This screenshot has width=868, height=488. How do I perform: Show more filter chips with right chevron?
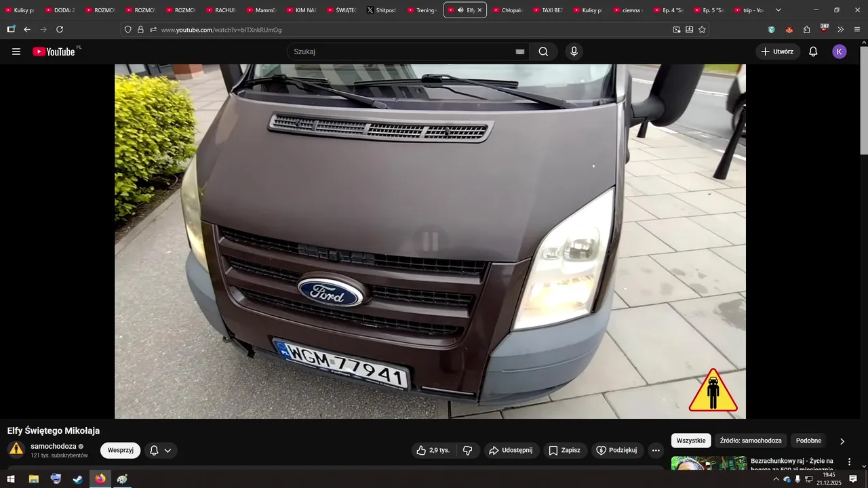click(x=842, y=441)
